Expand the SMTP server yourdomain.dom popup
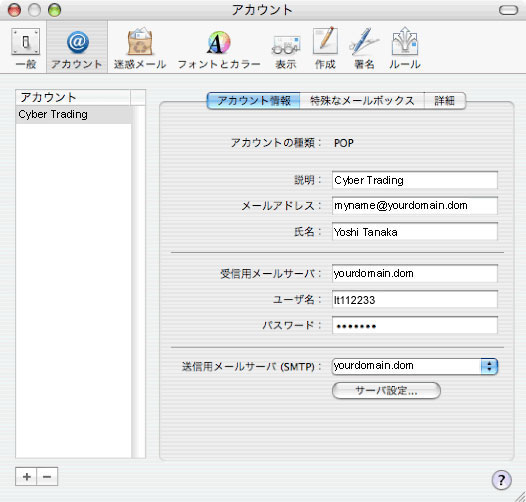The image size is (526, 502). coord(415,366)
